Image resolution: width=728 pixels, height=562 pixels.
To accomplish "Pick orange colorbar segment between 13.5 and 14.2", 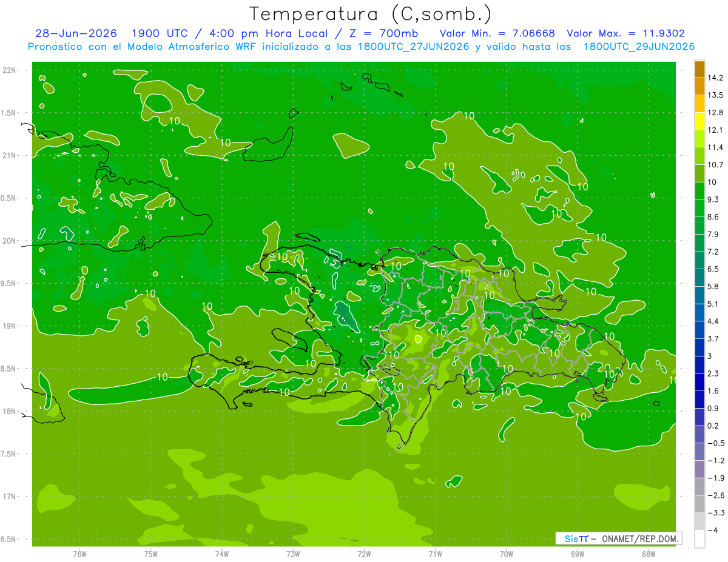I will click(699, 87).
